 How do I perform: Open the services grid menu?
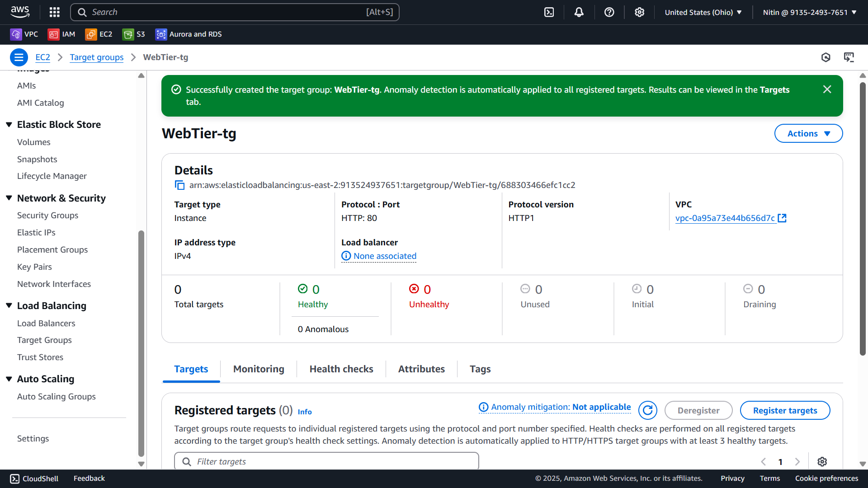coord(55,12)
